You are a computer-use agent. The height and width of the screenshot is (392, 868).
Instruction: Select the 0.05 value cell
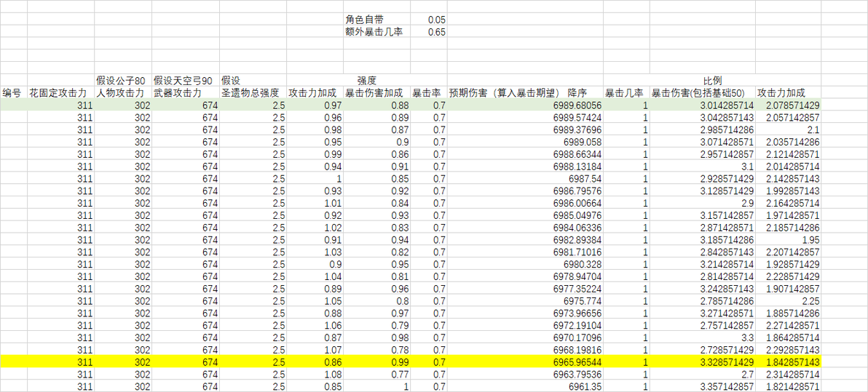pos(428,20)
